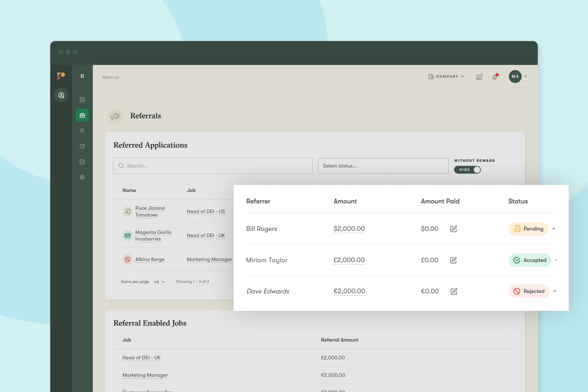588x392 pixels.
Task: Open the tasks checklist icon in header
Action: [479, 77]
